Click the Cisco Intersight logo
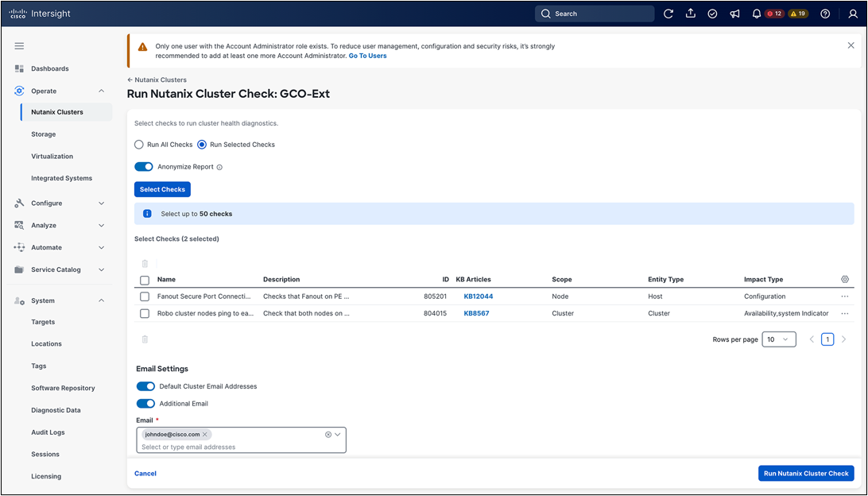The width and height of the screenshot is (868, 496). coord(40,14)
